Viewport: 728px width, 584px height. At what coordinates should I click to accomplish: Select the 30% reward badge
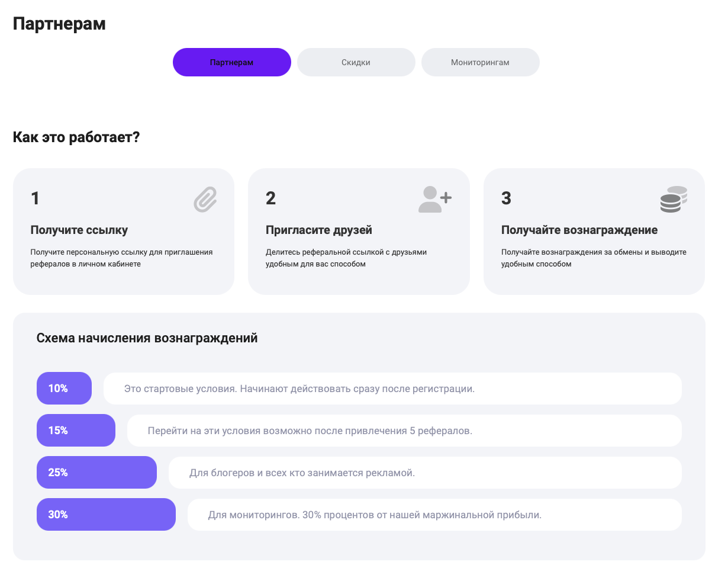[x=106, y=514]
